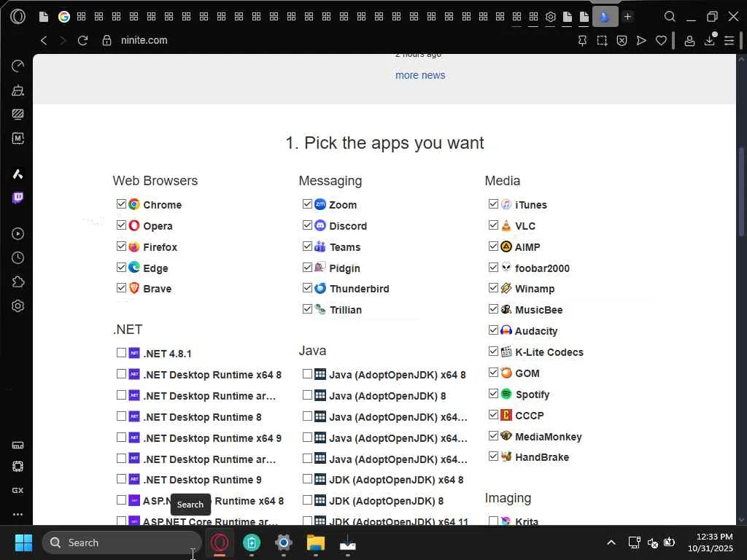Click the Trillian label
The image size is (747, 560).
[x=346, y=310]
